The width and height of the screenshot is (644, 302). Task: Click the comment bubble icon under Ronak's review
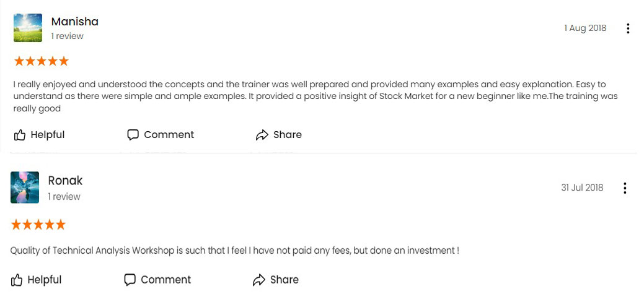pyautogui.click(x=130, y=280)
